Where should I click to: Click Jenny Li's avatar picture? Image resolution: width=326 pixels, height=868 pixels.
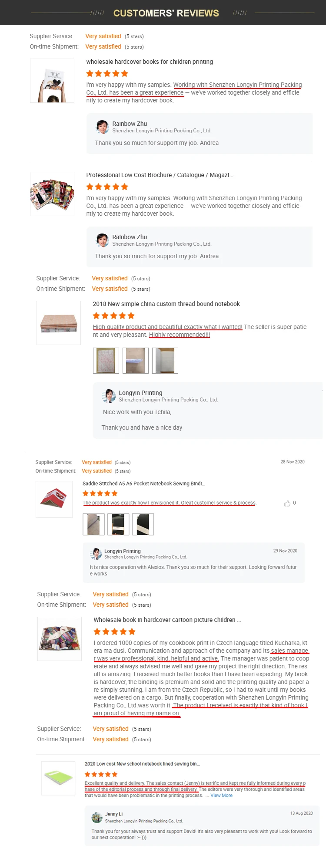click(97, 818)
